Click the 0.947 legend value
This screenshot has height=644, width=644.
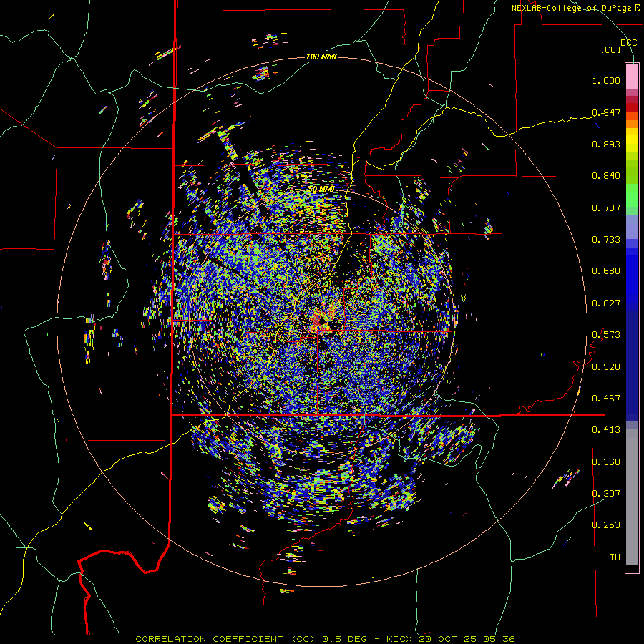(606, 112)
